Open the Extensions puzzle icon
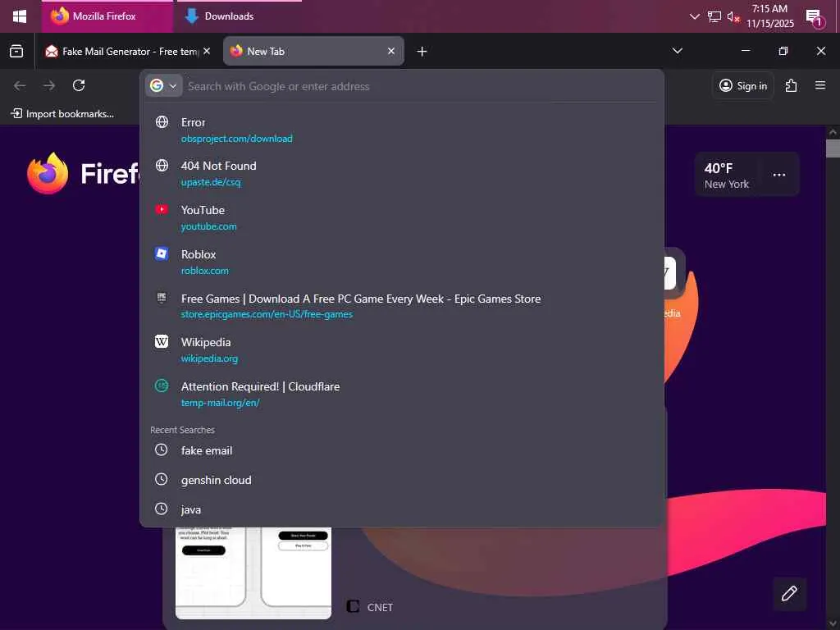The height and width of the screenshot is (630, 840). [791, 85]
